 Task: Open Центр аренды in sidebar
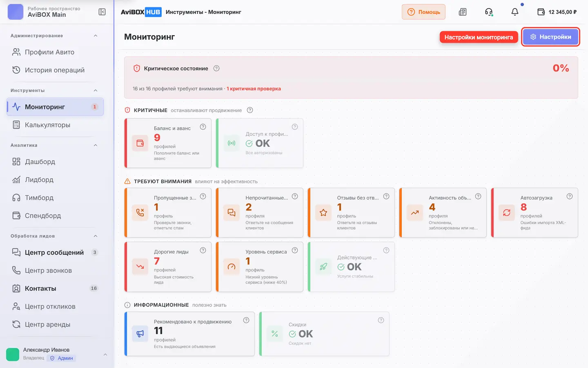(x=55, y=324)
